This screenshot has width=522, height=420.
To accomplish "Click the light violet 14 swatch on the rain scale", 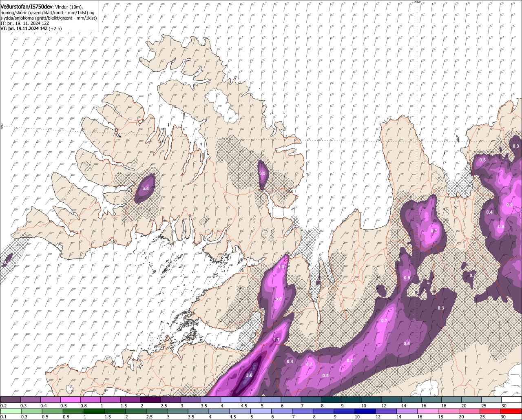I will tap(407, 411).
